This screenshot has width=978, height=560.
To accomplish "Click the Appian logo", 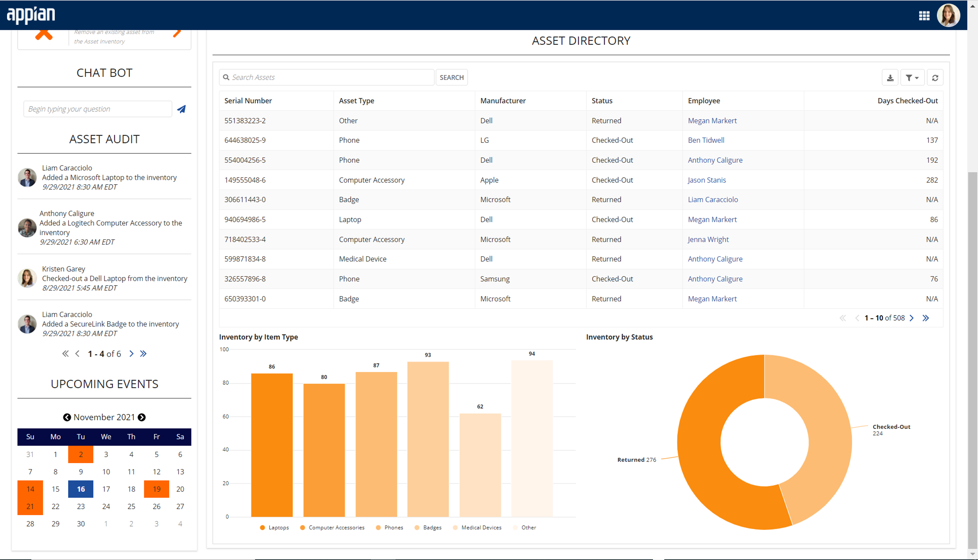I will (31, 15).
